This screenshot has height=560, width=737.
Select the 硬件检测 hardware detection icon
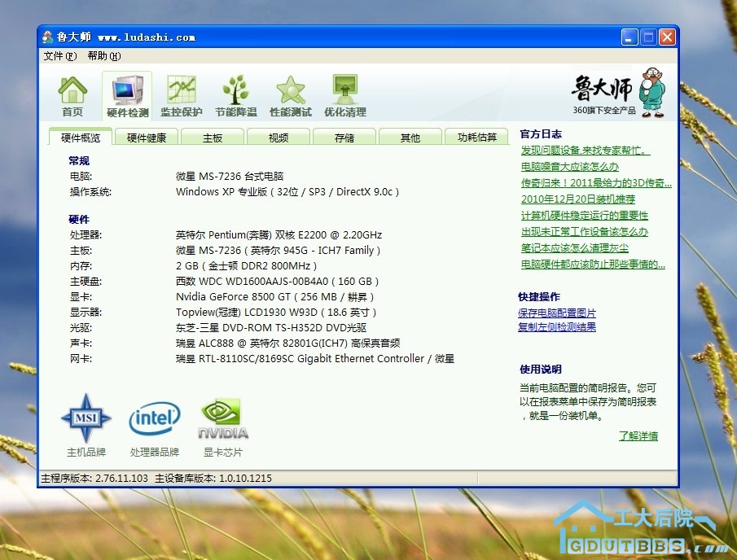pyautogui.click(x=127, y=96)
